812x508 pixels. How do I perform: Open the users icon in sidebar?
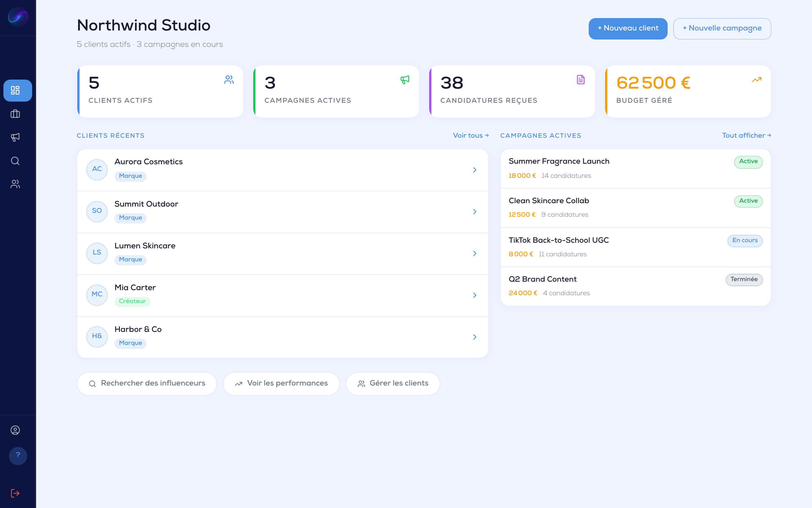(x=16, y=184)
